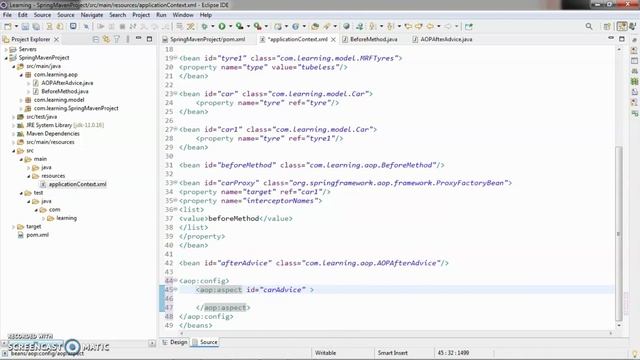Click the Forward navigation arrow icon

click(x=448, y=27)
